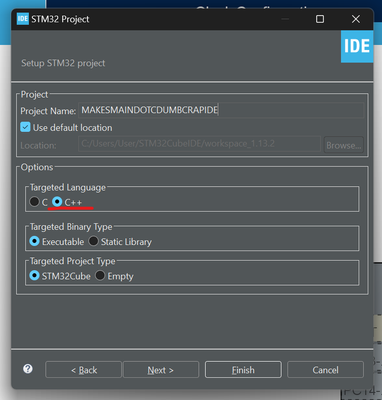Go to previous step with Back button
The height and width of the screenshot is (400, 382).
click(x=83, y=370)
